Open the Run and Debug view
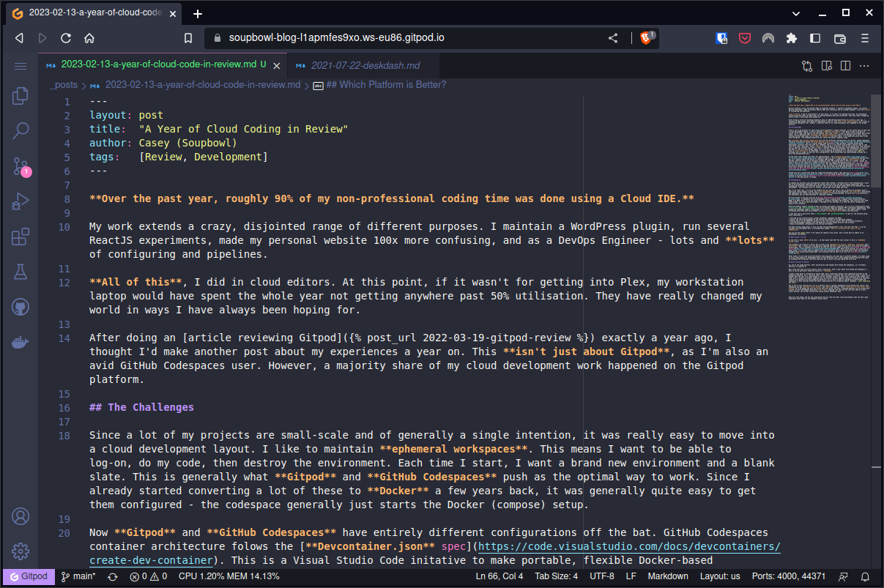Image resolution: width=884 pixels, height=588 pixels. 21,201
